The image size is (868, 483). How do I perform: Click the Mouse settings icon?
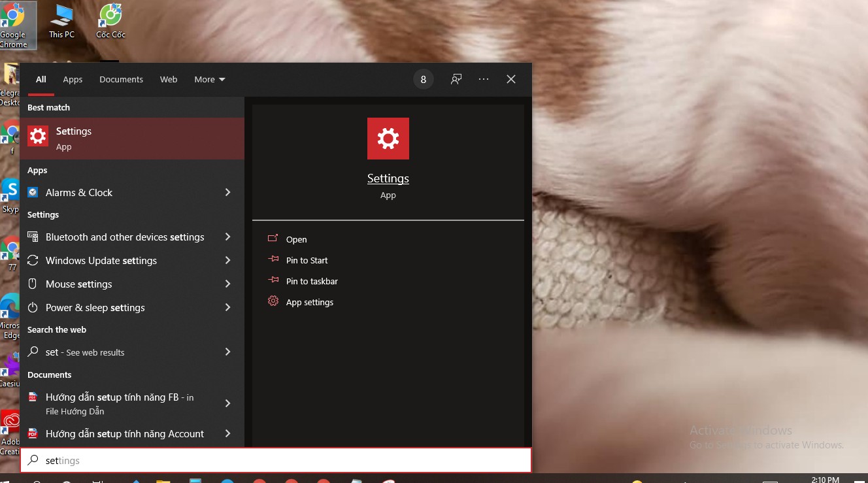point(33,284)
